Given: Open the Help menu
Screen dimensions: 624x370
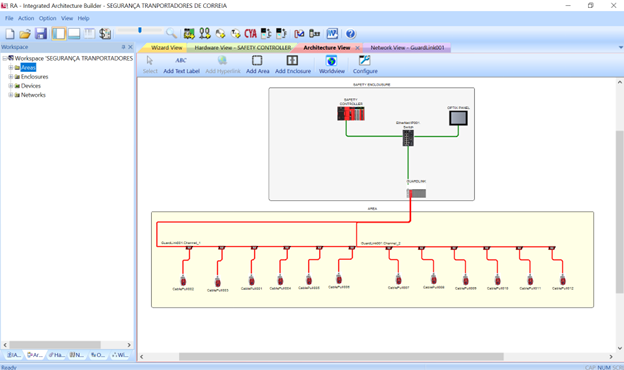Looking at the screenshot, I should click(x=83, y=18).
